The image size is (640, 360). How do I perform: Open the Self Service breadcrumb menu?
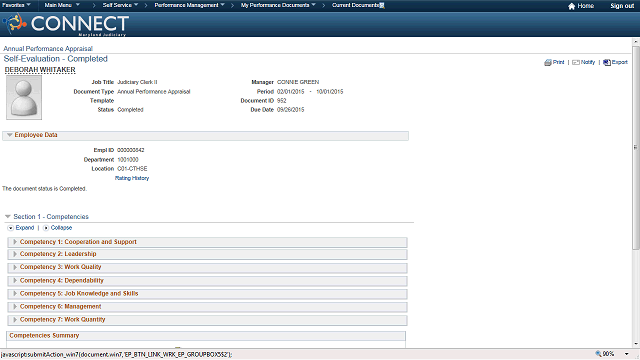click(x=120, y=5)
